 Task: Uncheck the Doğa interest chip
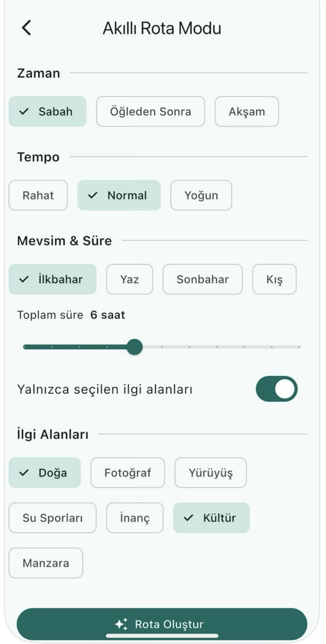point(45,472)
